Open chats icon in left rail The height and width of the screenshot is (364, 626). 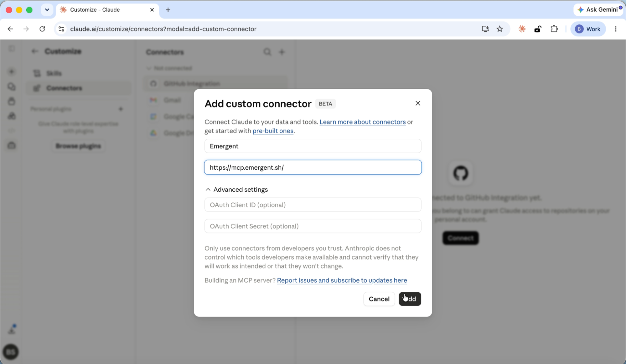pyautogui.click(x=12, y=86)
